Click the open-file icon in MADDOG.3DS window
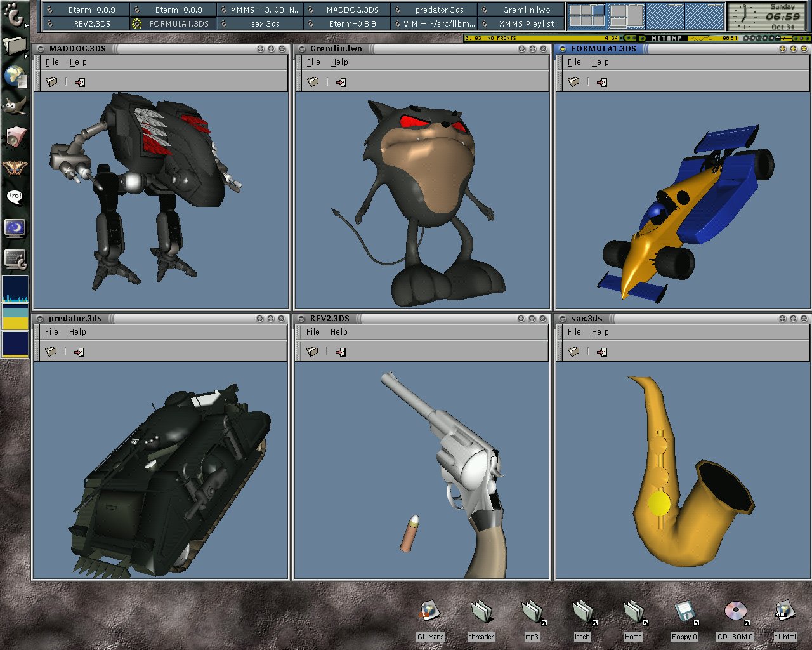This screenshot has height=650, width=812. pos(51,82)
